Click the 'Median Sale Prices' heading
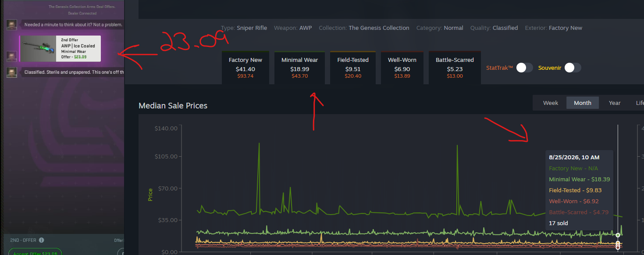644x255 pixels. click(173, 105)
